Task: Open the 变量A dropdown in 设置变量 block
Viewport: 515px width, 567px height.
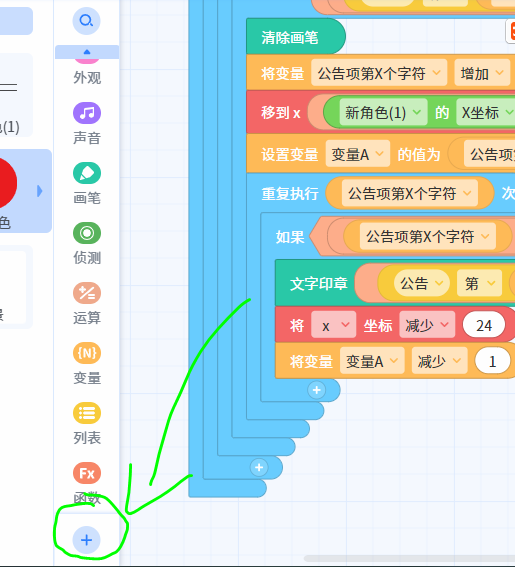Action: tap(358, 154)
